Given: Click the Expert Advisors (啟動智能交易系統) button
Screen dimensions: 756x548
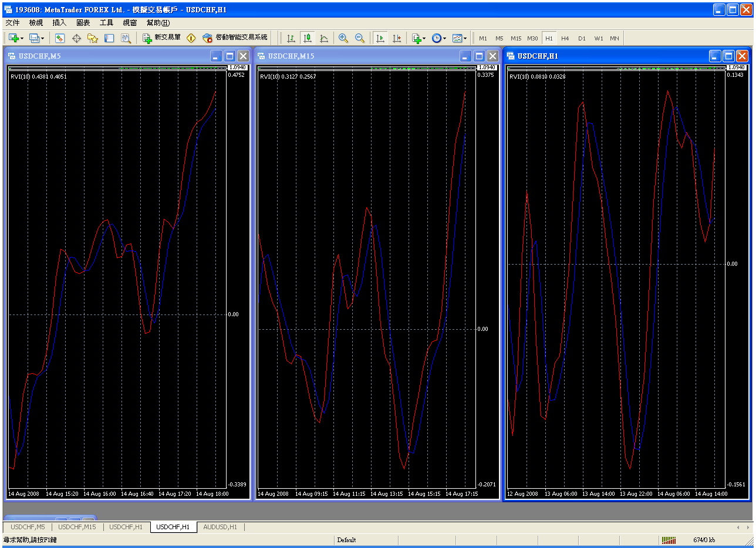Looking at the screenshot, I should pos(235,38).
